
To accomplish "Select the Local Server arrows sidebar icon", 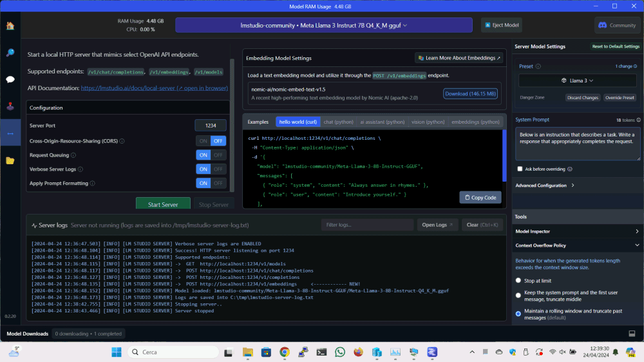I will click(10, 133).
